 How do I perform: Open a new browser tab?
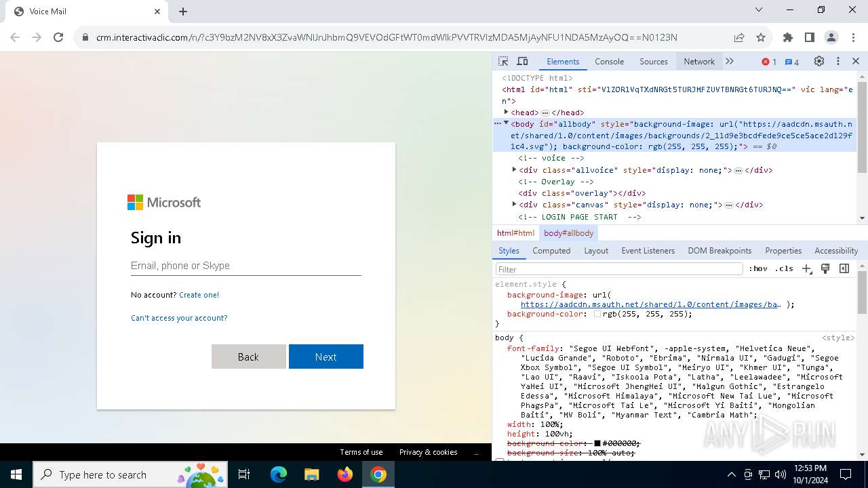point(183,12)
